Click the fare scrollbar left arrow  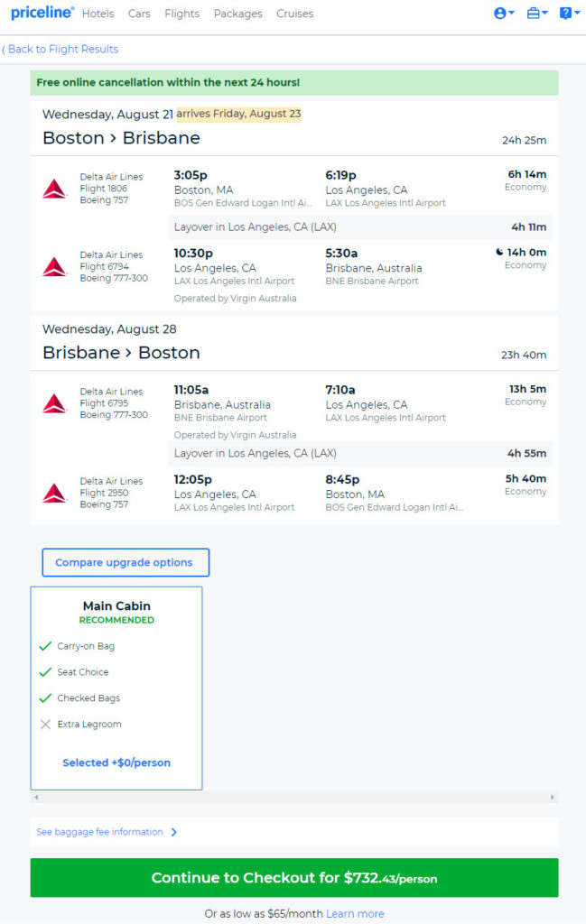tap(36, 798)
